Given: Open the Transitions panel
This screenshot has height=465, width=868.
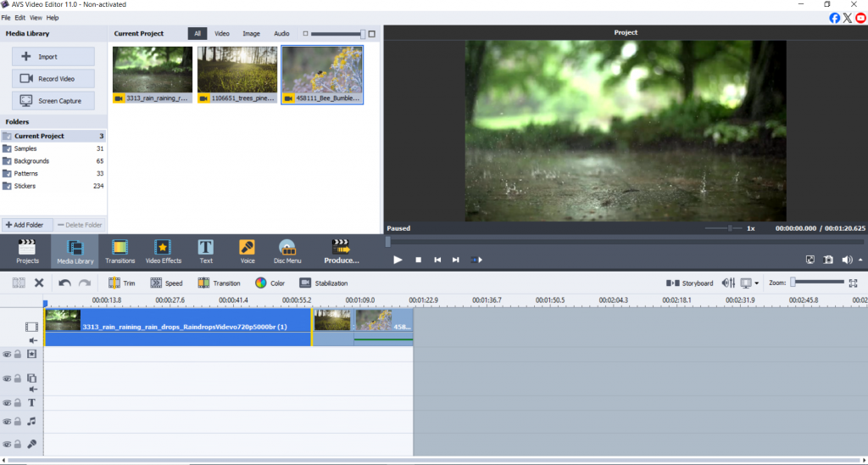Looking at the screenshot, I should click(120, 250).
